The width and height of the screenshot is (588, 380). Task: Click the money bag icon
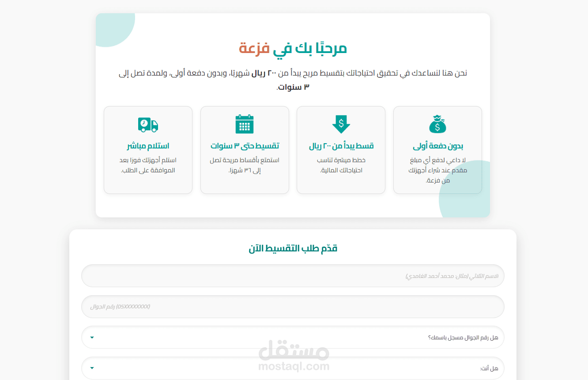click(x=437, y=124)
